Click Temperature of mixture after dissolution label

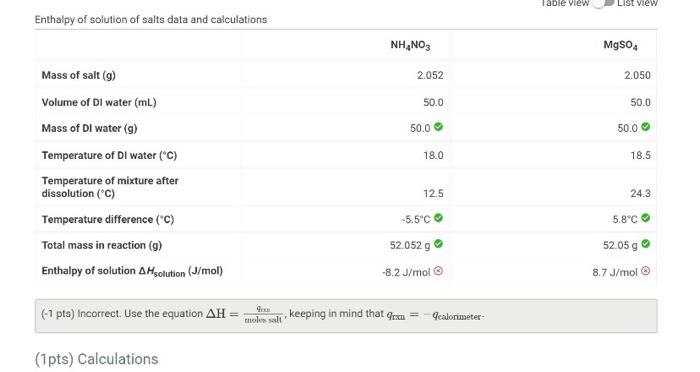pos(110,187)
